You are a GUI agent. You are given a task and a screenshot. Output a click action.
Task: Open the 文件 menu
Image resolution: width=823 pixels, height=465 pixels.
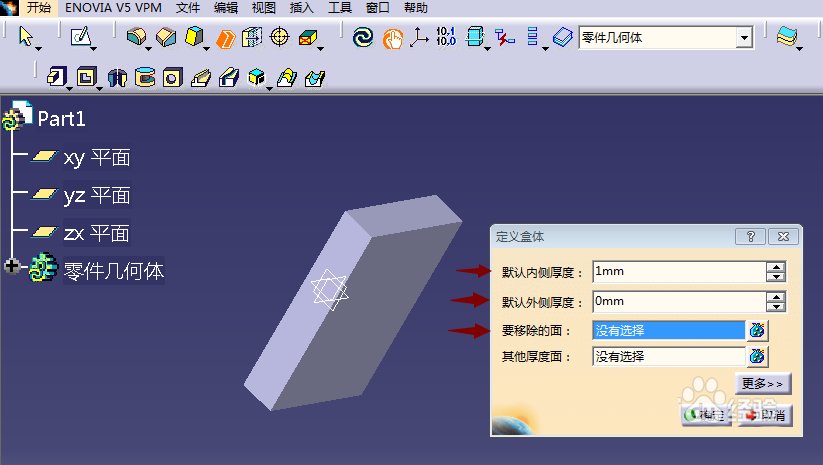(x=188, y=8)
